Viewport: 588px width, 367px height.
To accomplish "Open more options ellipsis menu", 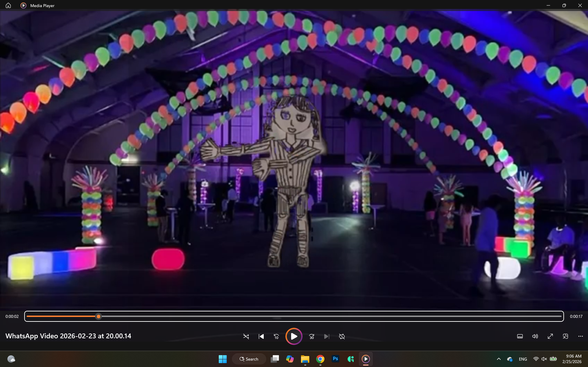I will (580, 336).
